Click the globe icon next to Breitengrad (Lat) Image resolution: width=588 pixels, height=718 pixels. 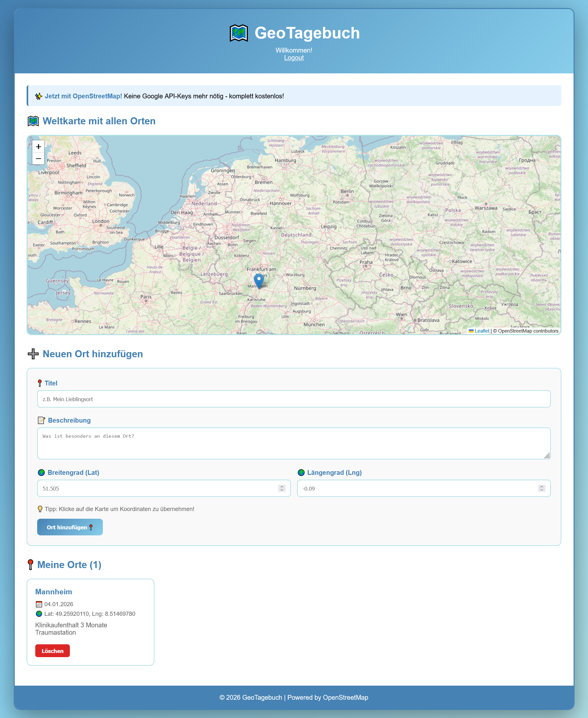[41, 472]
